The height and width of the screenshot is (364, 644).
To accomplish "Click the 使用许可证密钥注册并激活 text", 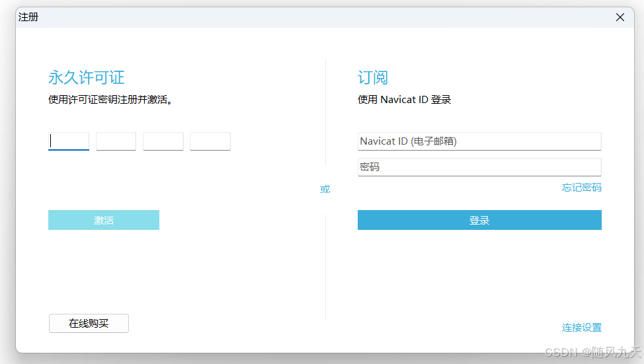I will click(110, 100).
